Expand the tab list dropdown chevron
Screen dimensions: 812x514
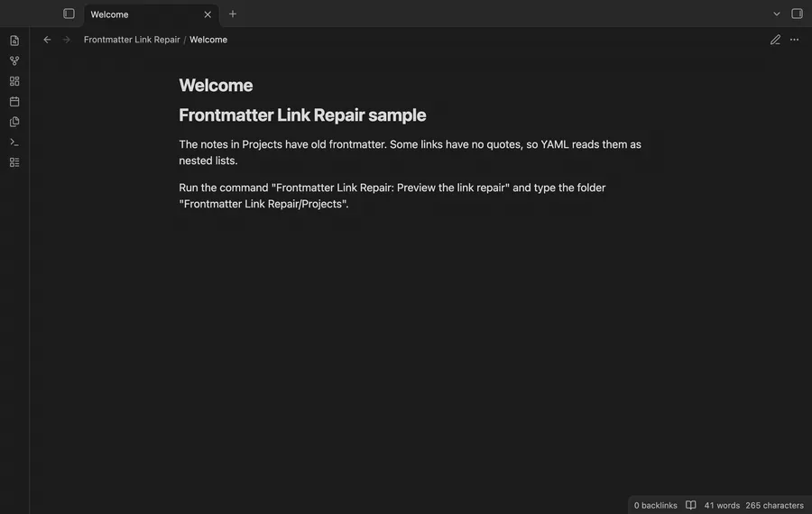click(776, 14)
